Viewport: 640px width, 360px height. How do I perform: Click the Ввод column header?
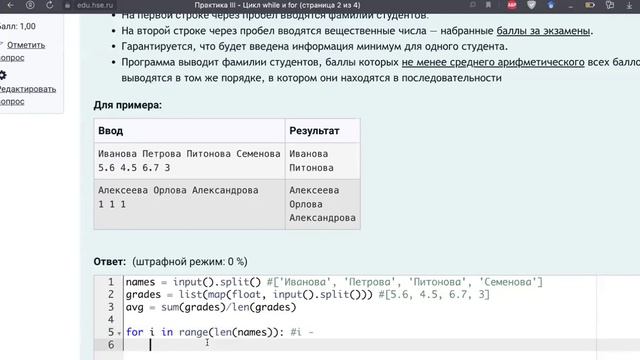189,131
